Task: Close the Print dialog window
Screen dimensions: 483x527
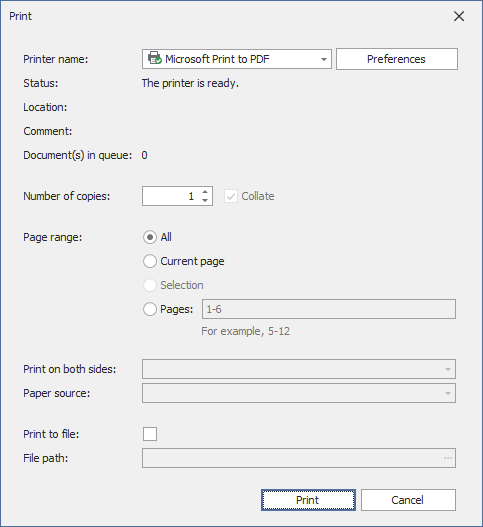Action: point(459,16)
